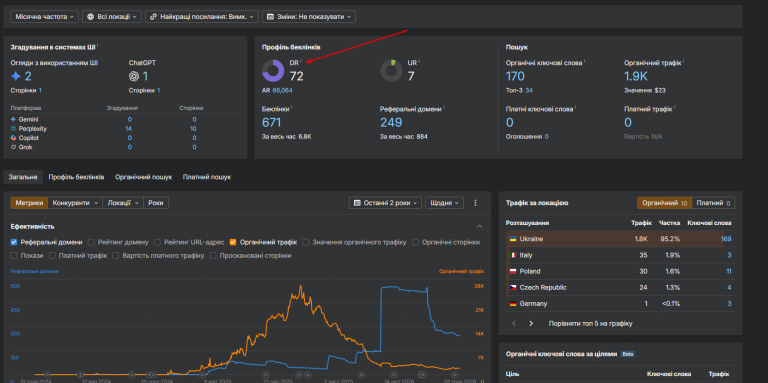Screen dimensions: 768x383
Task: Select Метрики chart mode
Action: [29, 203]
